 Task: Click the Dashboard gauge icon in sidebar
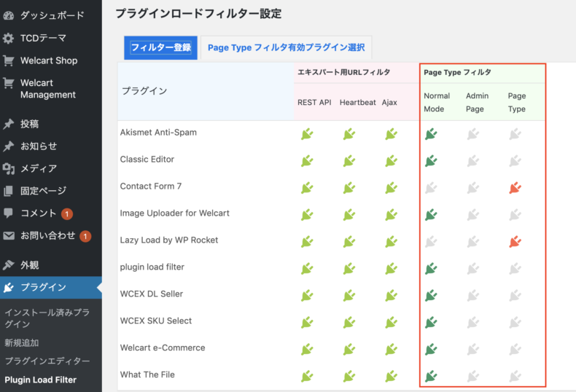pos(9,15)
